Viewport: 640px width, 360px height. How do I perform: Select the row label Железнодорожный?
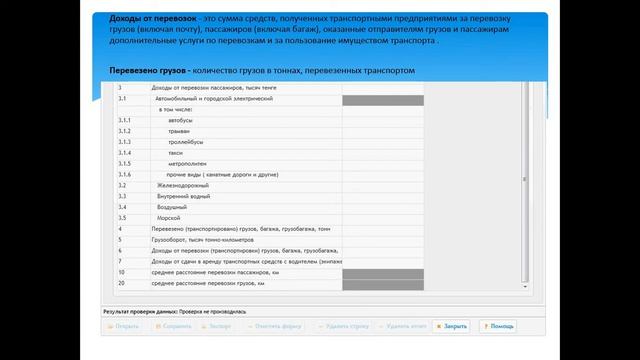[x=183, y=186]
